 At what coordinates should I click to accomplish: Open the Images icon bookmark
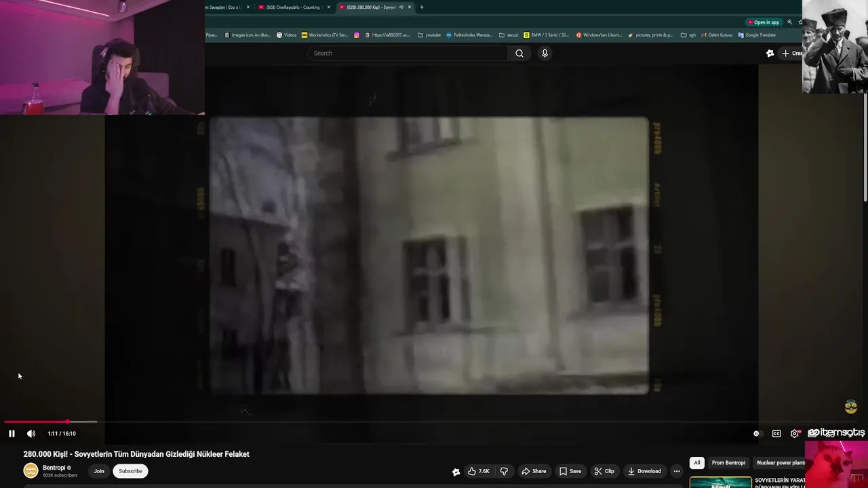pyautogui.click(x=248, y=35)
